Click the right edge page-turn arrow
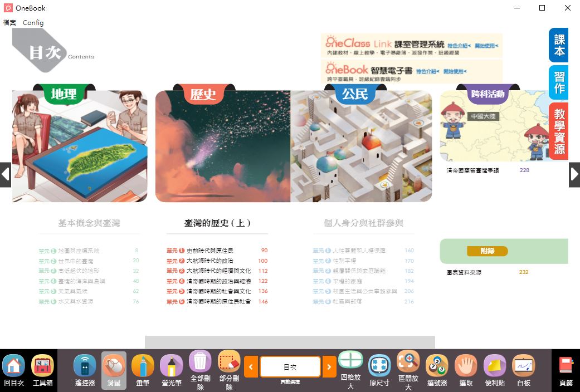This screenshot has width=580, height=392. (574, 174)
